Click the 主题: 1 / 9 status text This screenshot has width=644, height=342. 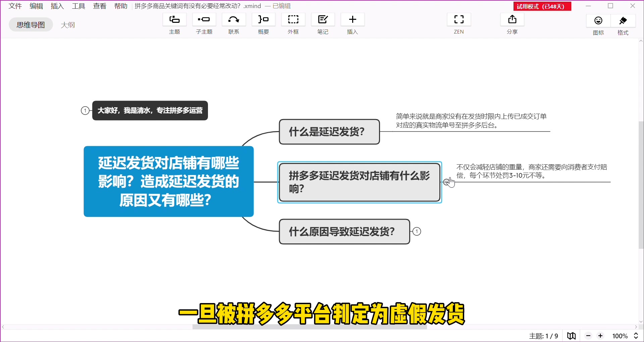coord(544,336)
